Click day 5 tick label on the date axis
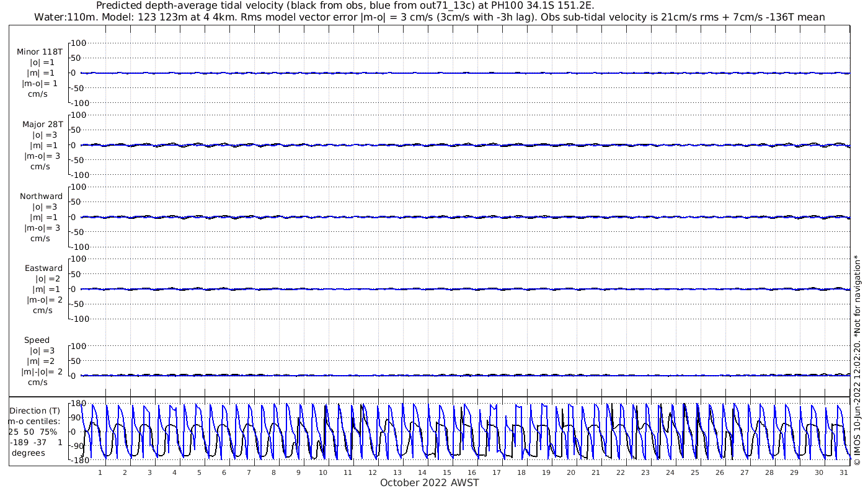 click(199, 472)
